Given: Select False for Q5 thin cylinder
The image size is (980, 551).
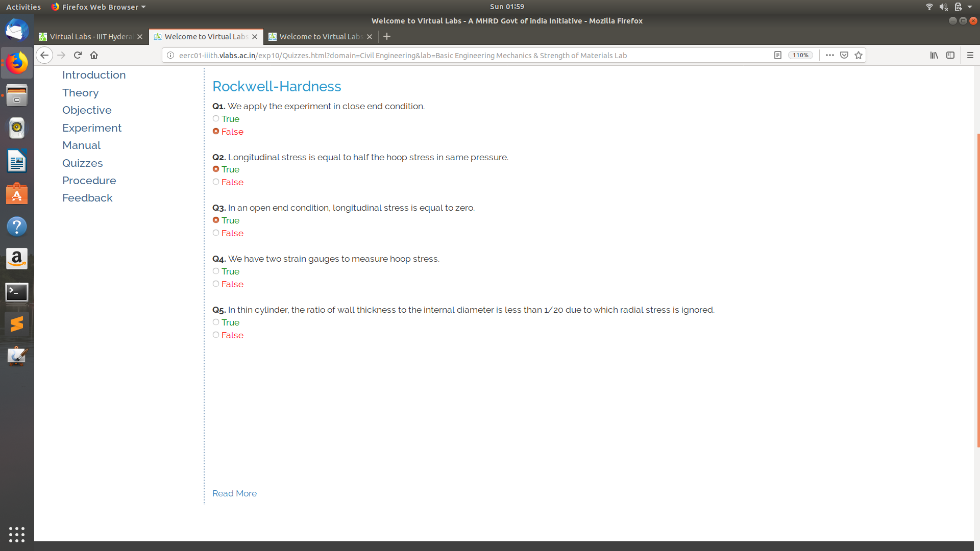Looking at the screenshot, I should click(x=216, y=335).
